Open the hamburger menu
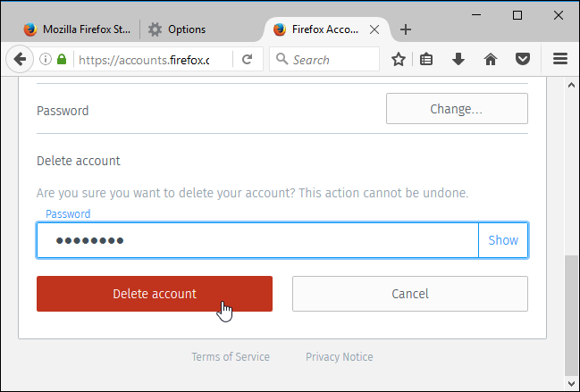The width and height of the screenshot is (580, 392). pos(560,60)
